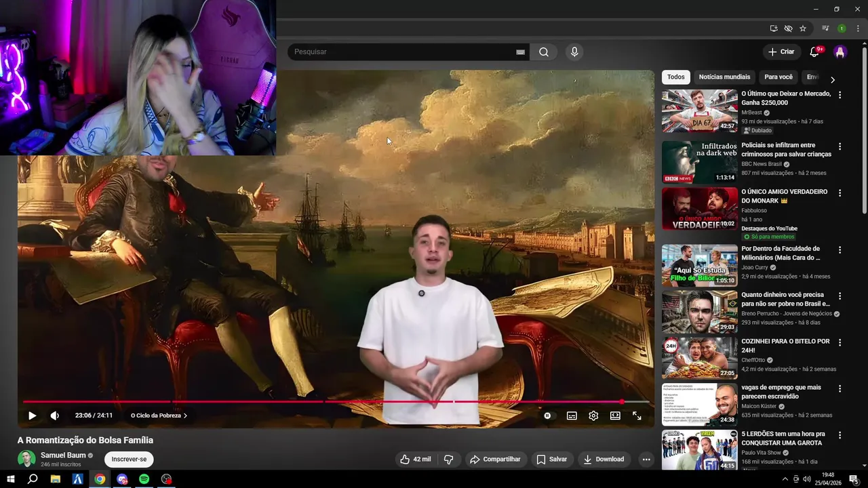868x488 pixels.
Task: Download the video
Action: tap(604, 459)
